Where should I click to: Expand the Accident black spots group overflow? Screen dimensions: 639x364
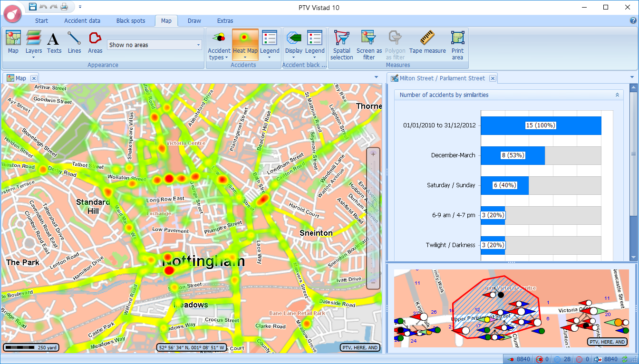pos(305,65)
